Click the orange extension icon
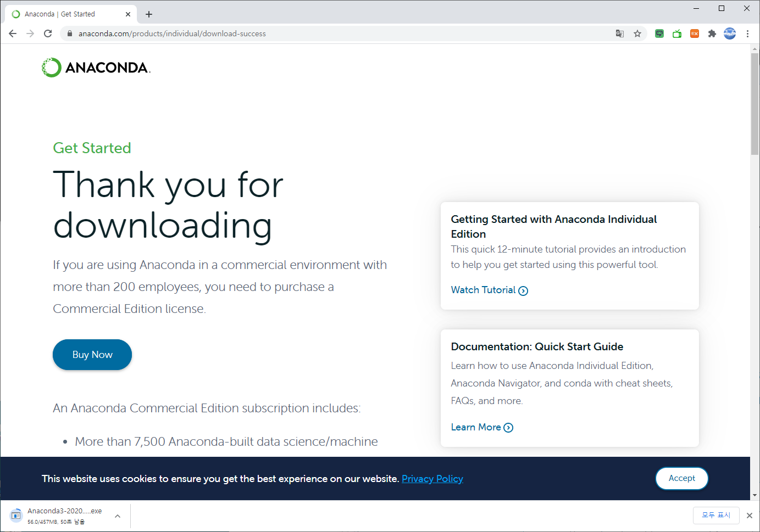Image resolution: width=760 pixels, height=532 pixels. [695, 33]
